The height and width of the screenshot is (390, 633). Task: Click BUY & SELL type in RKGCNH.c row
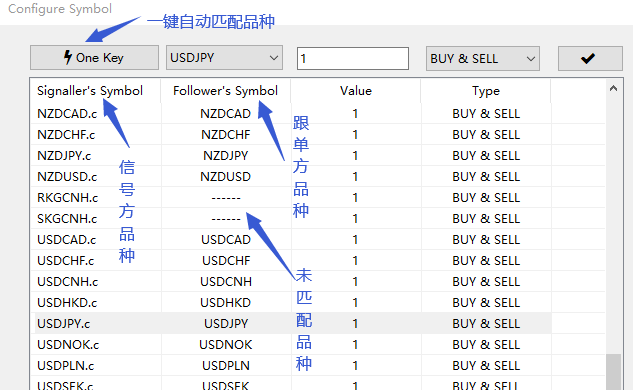[x=486, y=198]
